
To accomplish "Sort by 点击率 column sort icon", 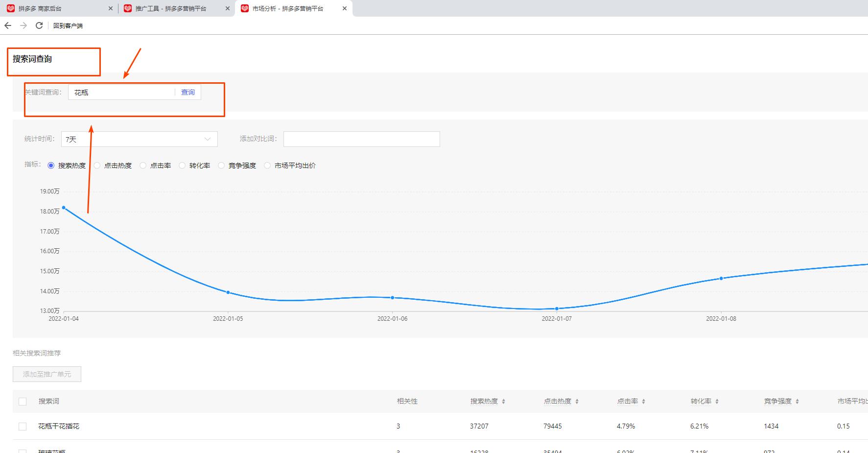I will pos(643,402).
